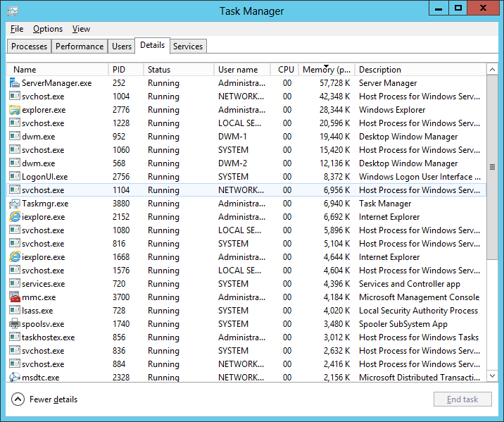Click the services.exe process icon
The height and width of the screenshot is (422, 504).
click(x=15, y=284)
